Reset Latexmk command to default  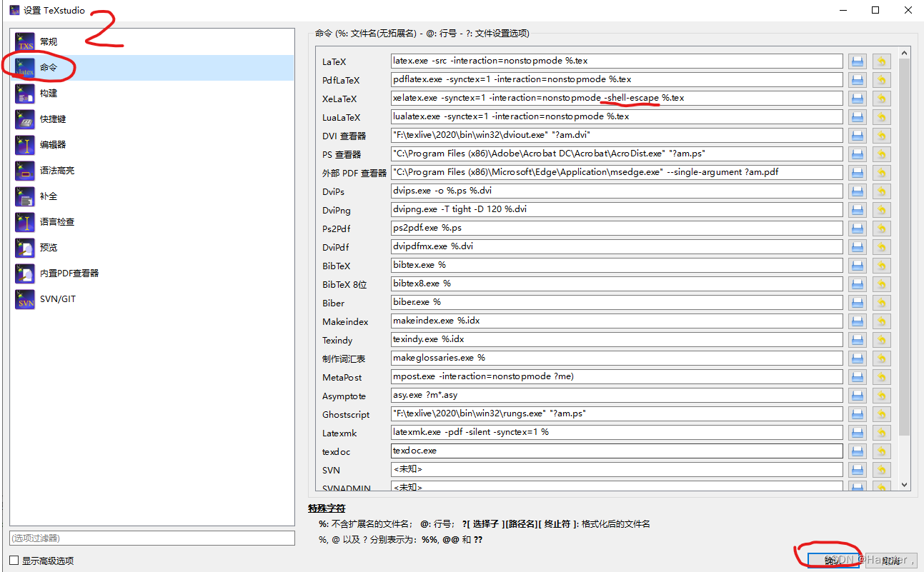pos(882,433)
